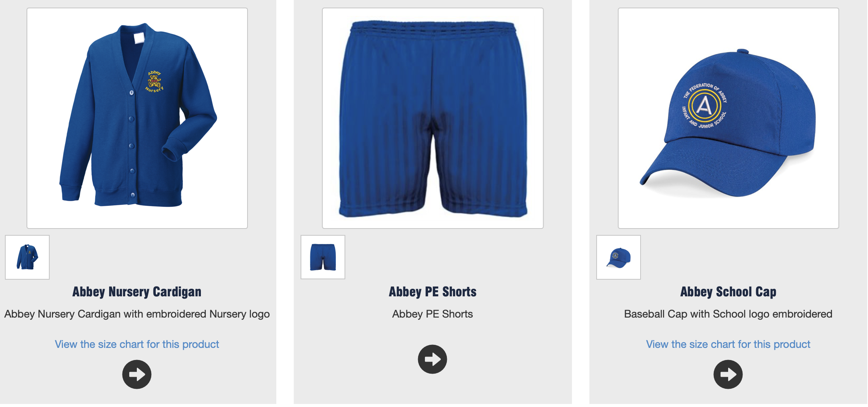Select the small school cap thumbnail

[x=619, y=257]
